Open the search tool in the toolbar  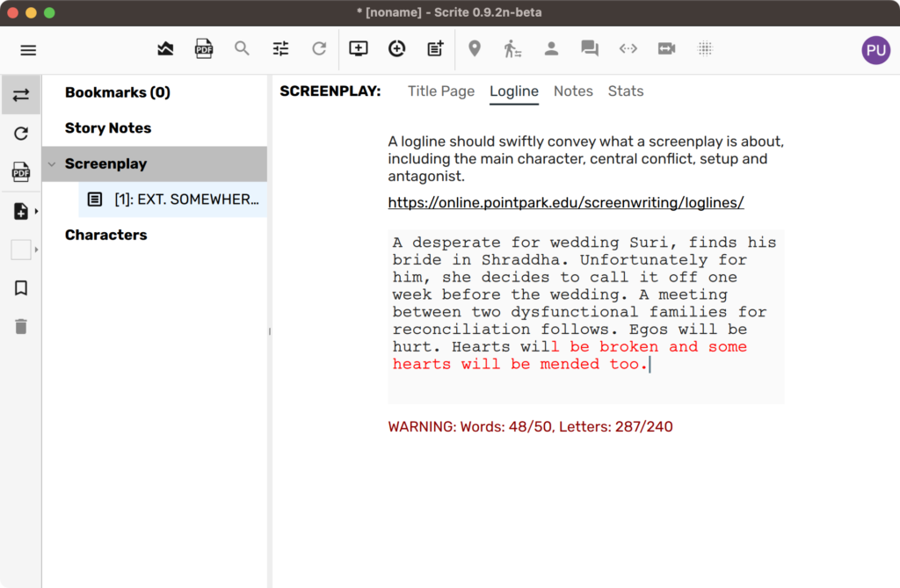click(x=242, y=48)
